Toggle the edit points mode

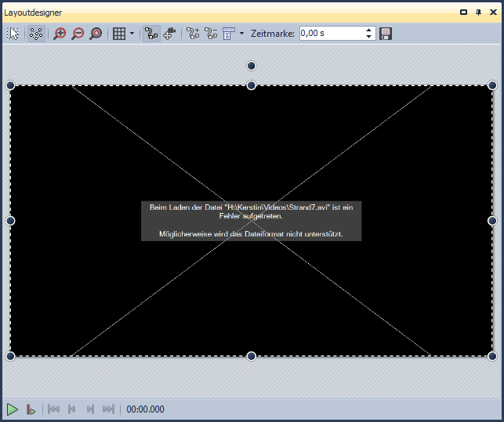click(35, 34)
